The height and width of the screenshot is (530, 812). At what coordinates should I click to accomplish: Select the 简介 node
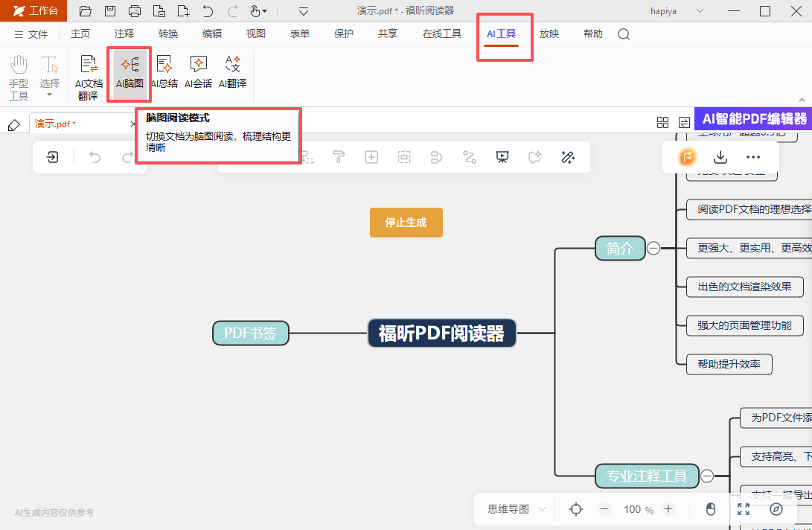620,248
